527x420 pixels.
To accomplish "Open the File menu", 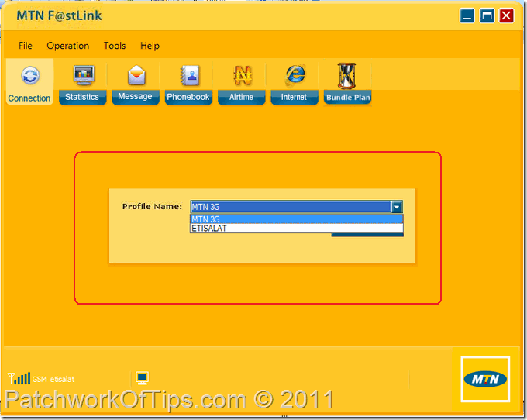I will (x=26, y=46).
